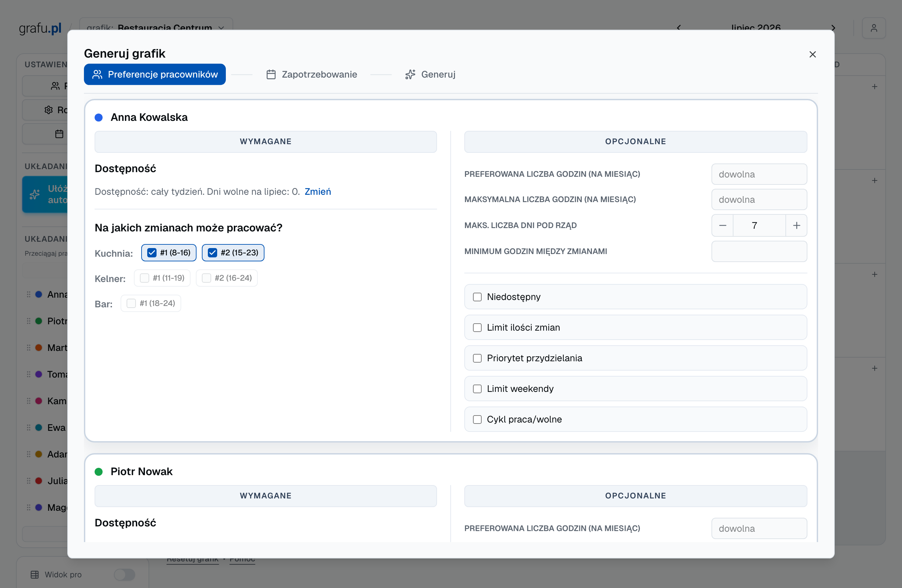902x588 pixels.
Task: Select Piotr in the sidebar employee list
Action: (57, 321)
